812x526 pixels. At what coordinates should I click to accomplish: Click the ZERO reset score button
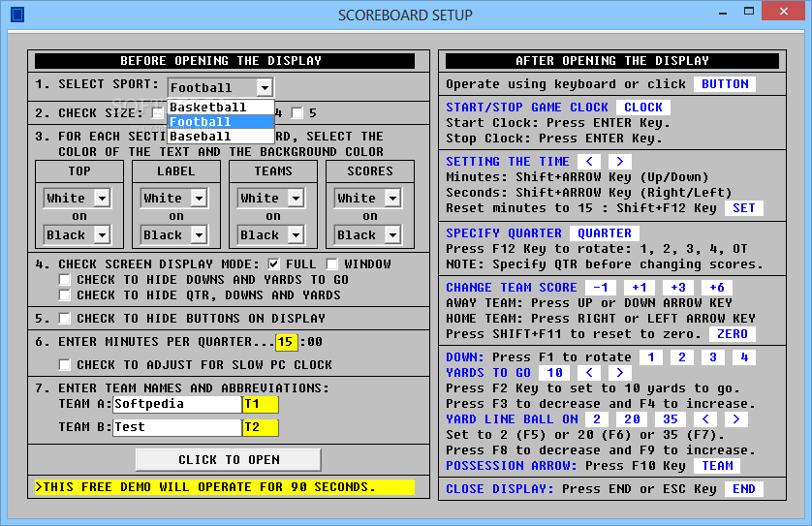pyautogui.click(x=733, y=334)
